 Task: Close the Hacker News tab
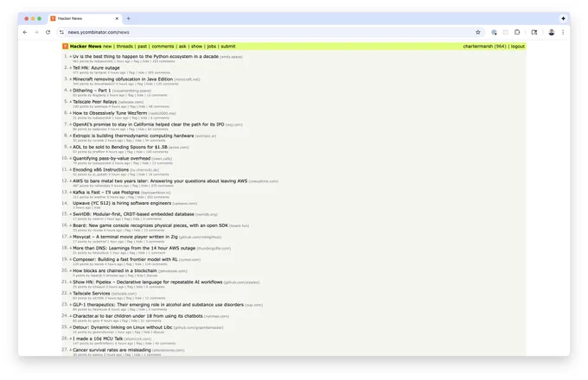117,18
